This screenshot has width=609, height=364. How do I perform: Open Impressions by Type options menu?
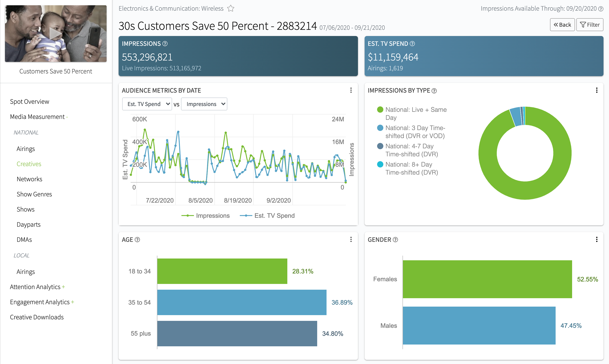[x=597, y=90]
